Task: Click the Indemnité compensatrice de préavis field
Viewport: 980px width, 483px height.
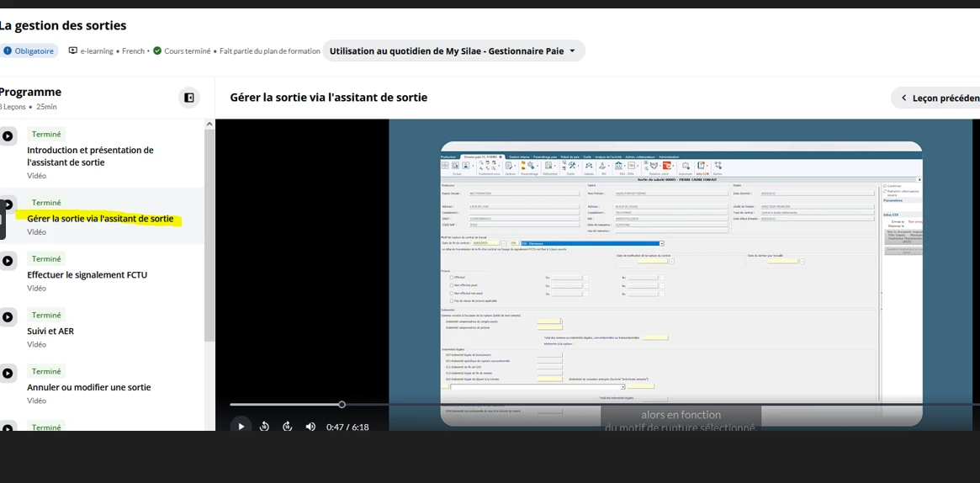Action: 549,327
